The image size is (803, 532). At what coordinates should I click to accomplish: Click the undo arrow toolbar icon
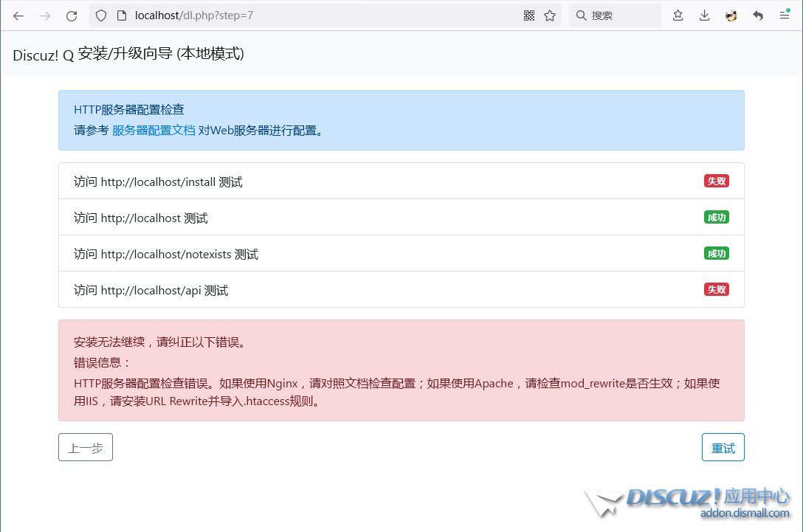point(758,15)
